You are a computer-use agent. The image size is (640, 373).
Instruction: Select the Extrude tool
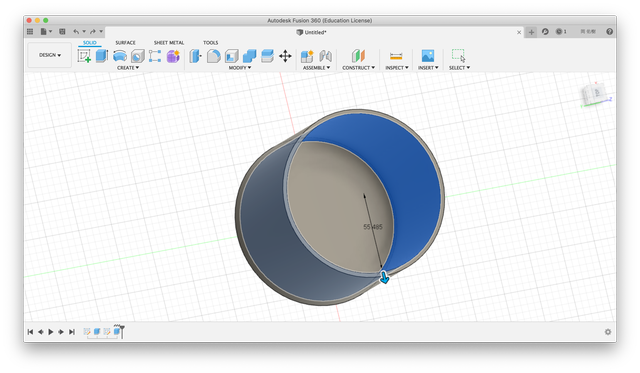coord(102,56)
